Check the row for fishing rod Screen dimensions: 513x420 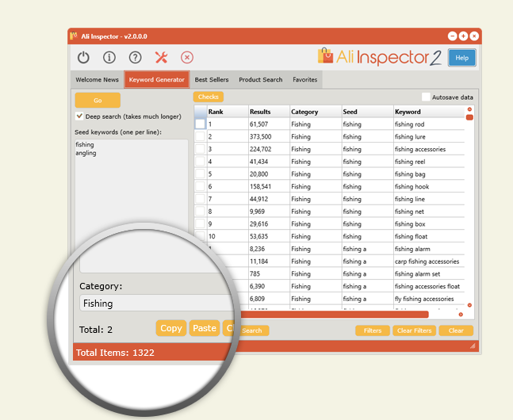200,124
